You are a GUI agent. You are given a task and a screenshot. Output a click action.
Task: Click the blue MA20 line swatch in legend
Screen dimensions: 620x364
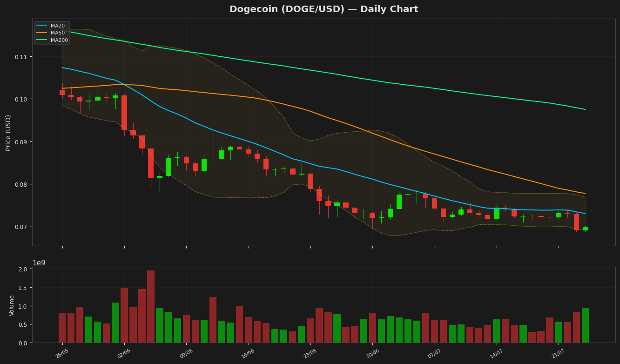click(42, 26)
